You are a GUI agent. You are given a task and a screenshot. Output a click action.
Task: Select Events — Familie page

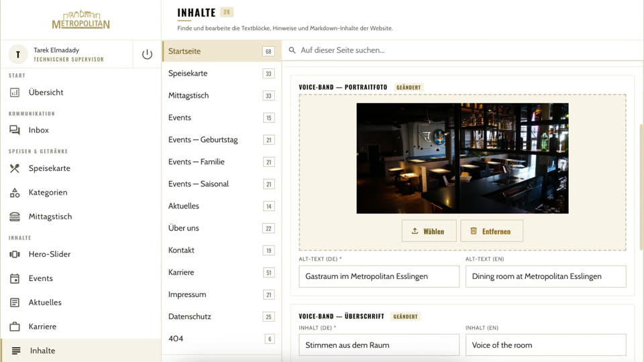point(222,162)
